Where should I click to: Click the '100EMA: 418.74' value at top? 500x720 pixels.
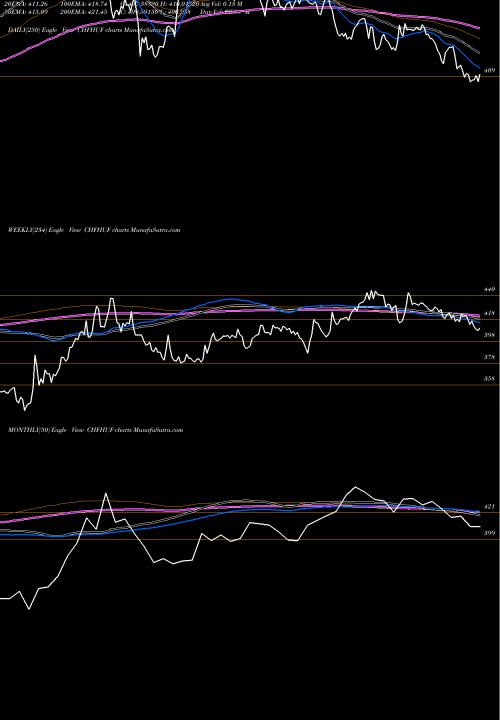84,4
